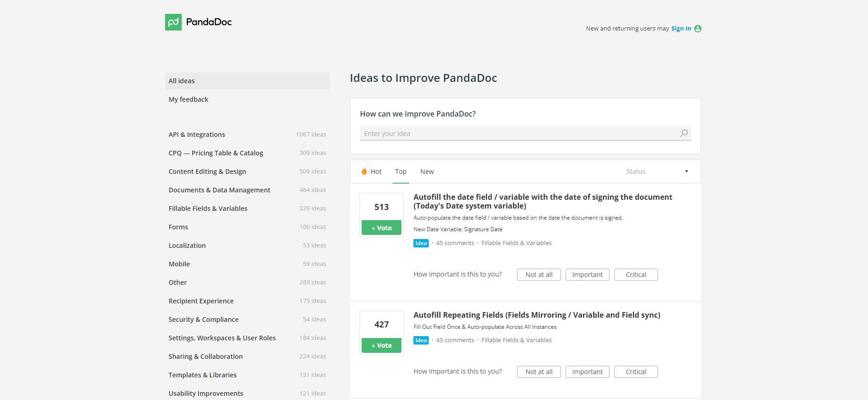868x400 pixels.
Task: Switch to the Top tab
Action: pos(400,172)
